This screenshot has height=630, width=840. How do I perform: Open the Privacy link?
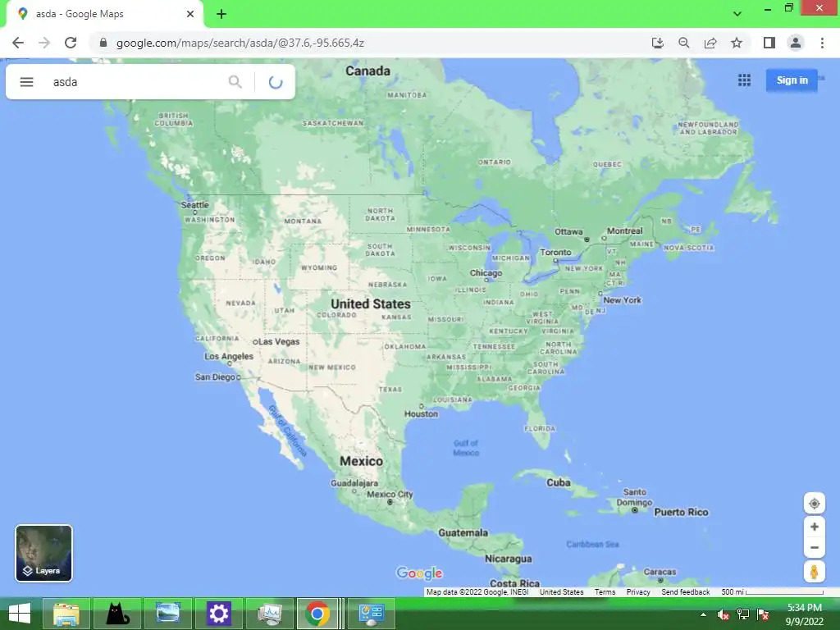click(x=638, y=592)
